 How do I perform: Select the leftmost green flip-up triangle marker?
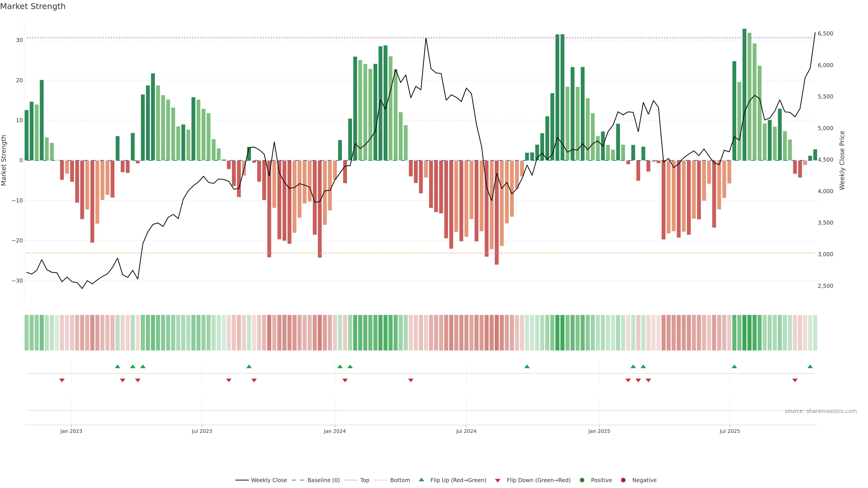pyautogui.click(x=118, y=366)
